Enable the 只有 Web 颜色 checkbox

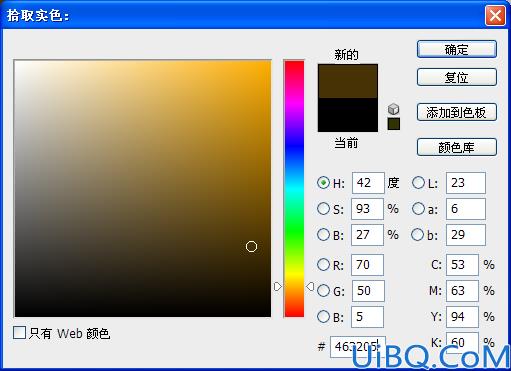[x=19, y=333]
